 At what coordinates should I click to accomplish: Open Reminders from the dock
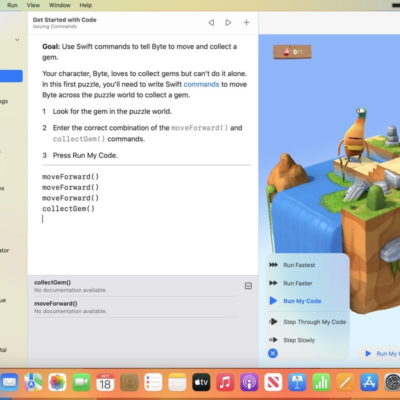point(153,382)
